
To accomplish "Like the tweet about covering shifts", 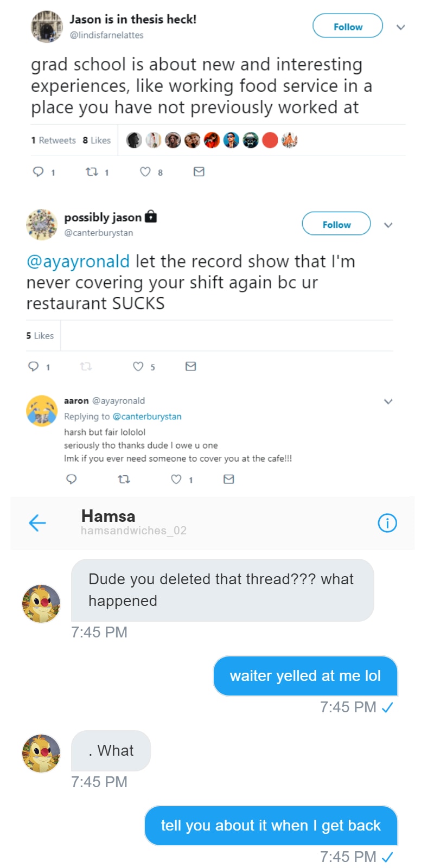I will [x=138, y=367].
